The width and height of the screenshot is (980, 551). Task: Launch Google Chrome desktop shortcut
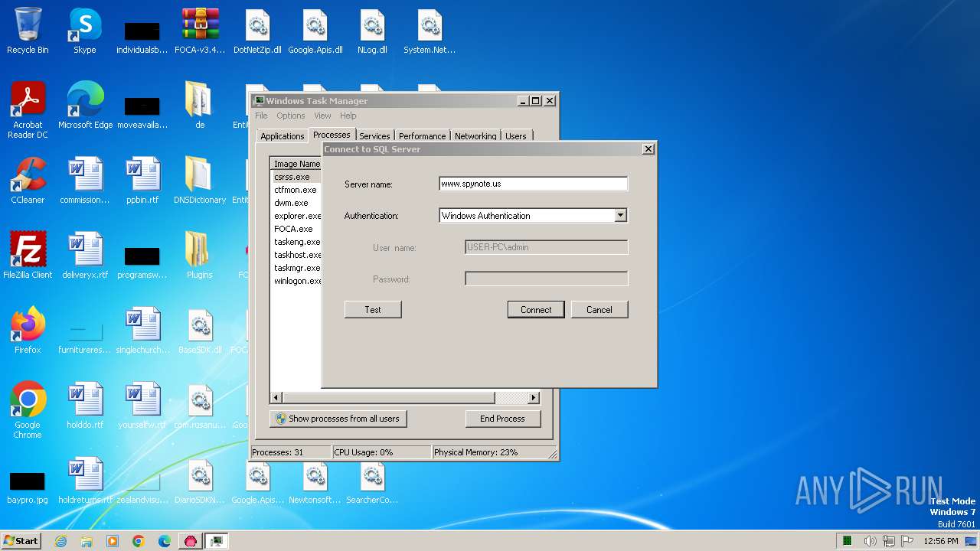click(28, 410)
